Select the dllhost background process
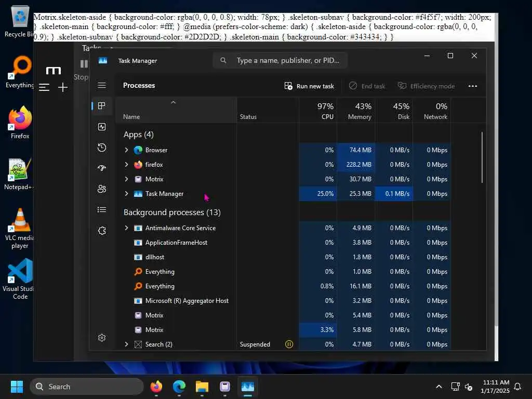The width and height of the screenshot is (532, 399). [x=283, y=257]
